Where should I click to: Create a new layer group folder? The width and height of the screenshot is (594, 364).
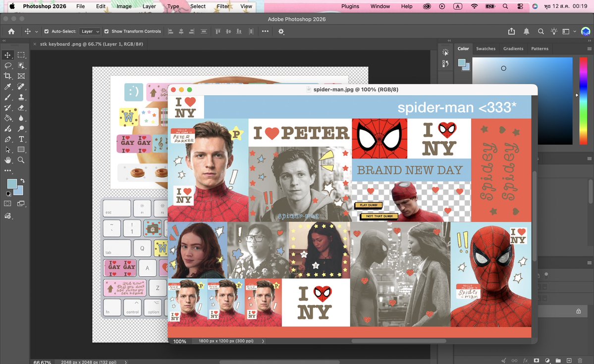click(558, 361)
